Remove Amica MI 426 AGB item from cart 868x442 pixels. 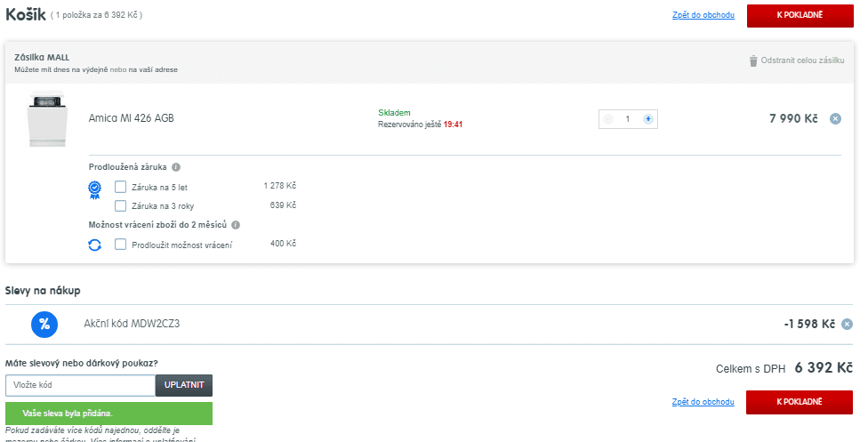[835, 118]
